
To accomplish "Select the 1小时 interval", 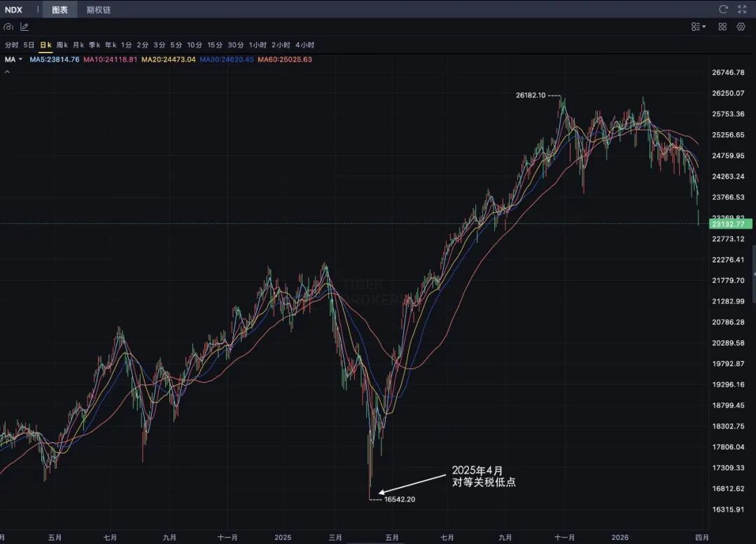I will (x=258, y=45).
